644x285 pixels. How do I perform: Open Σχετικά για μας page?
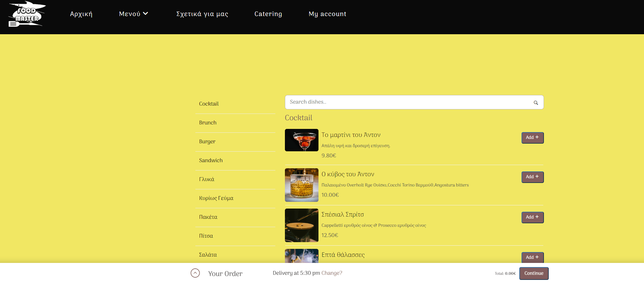coord(202,14)
